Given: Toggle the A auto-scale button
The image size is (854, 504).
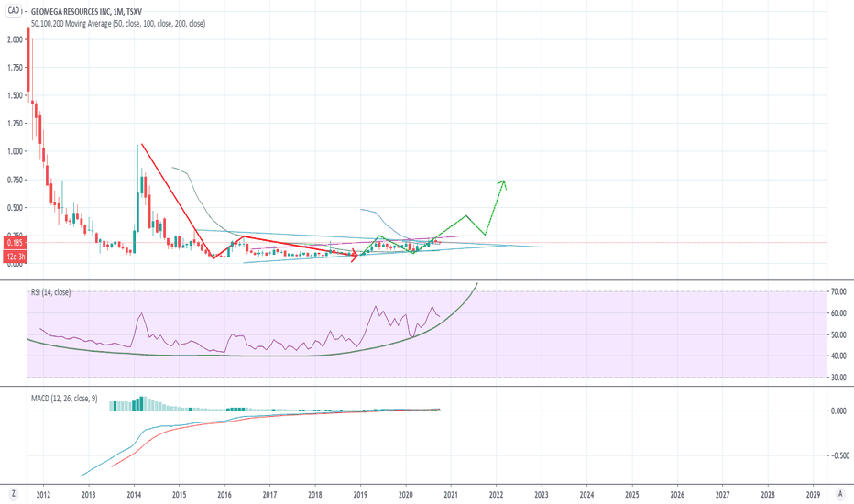Looking at the screenshot, I should point(840,494).
